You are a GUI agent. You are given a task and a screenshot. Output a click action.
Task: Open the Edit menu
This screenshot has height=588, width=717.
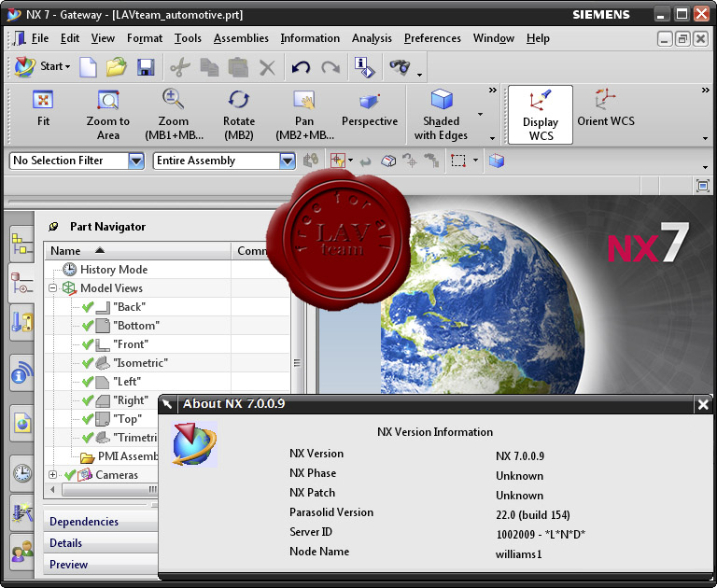tap(70, 38)
